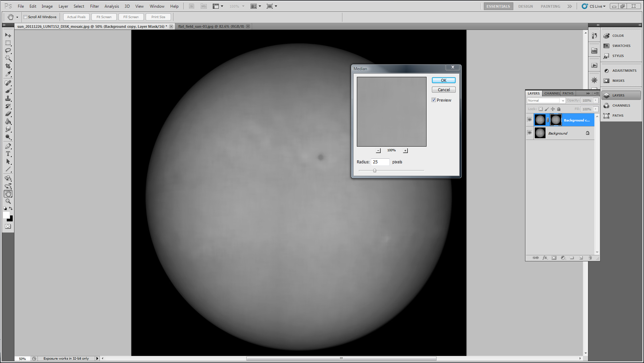Switch to flat_field_sun-03.jpg document tab
Image resolution: width=644 pixels, height=363 pixels.
point(211,27)
